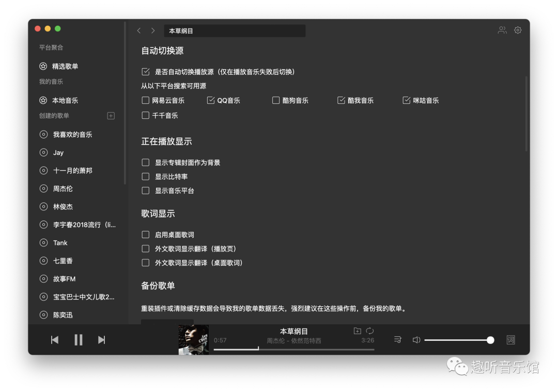This screenshot has width=558, height=392.
Task: Mute the volume speaker icon
Action: [x=416, y=340]
